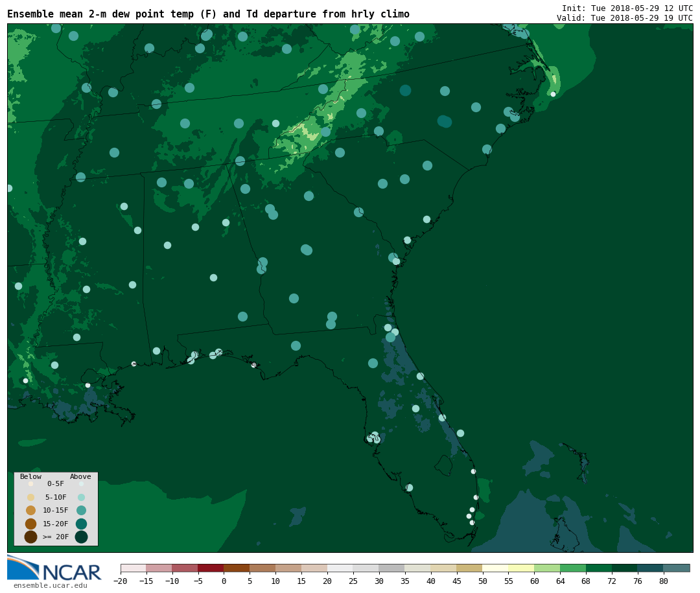This screenshot has height=593, width=700.
Task: Click color bar segment between 40 and 45
Action: pyautogui.click(x=444, y=568)
